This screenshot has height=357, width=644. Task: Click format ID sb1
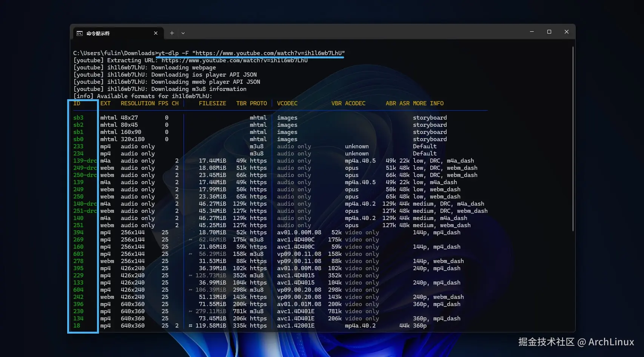coord(78,132)
